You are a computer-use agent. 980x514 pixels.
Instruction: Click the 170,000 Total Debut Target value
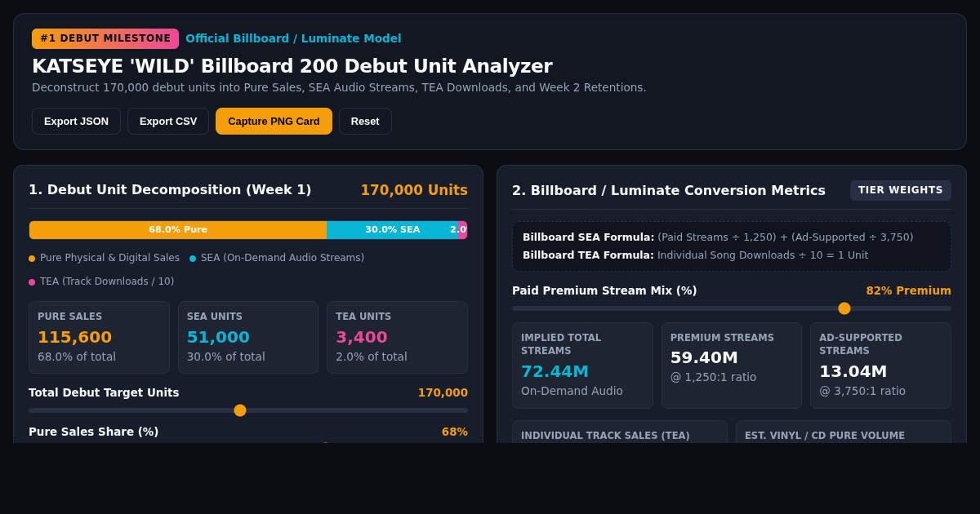(x=443, y=392)
